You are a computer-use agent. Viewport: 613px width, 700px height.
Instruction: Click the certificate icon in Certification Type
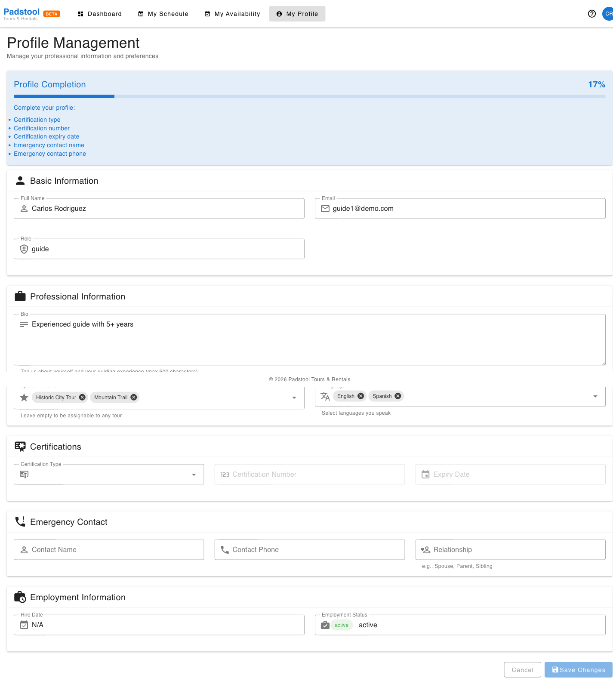[x=24, y=475]
